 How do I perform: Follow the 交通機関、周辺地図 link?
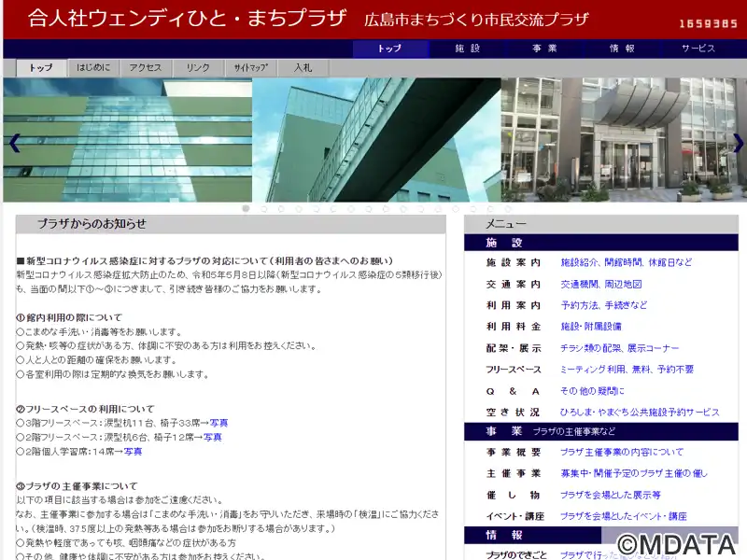(601, 285)
